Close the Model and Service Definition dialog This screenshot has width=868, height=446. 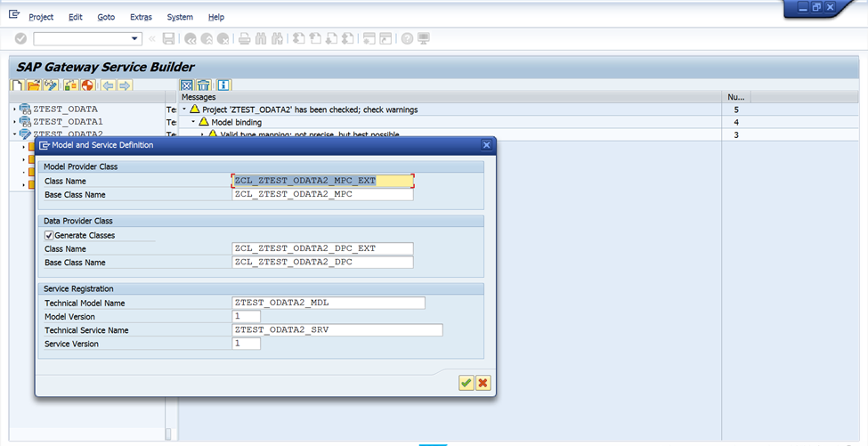(487, 145)
